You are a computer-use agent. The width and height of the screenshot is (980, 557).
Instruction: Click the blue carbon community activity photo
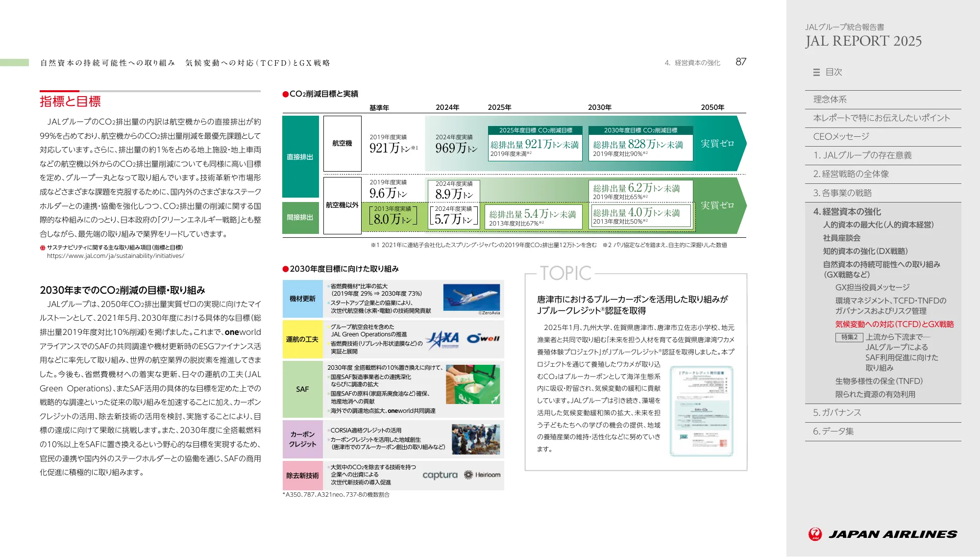coord(476,439)
